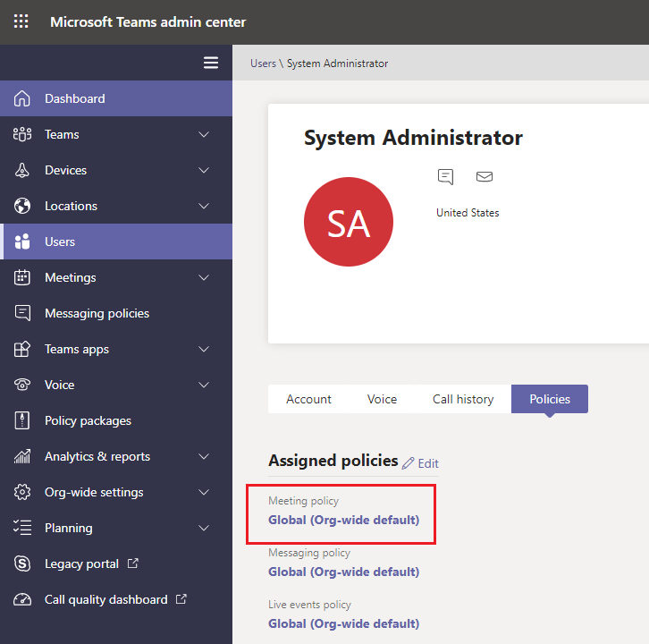This screenshot has height=644, width=649.
Task: Open the Call history tab
Action: (463, 399)
